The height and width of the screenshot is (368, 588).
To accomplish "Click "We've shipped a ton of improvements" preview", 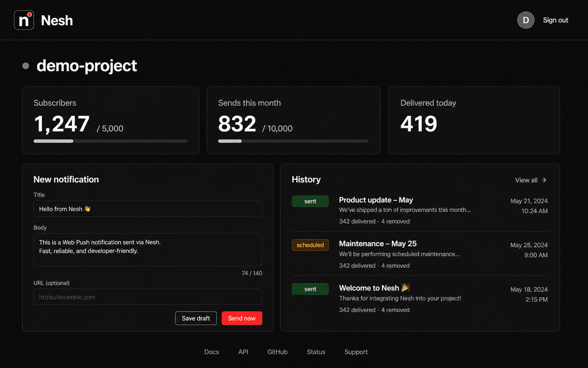I will (x=405, y=210).
